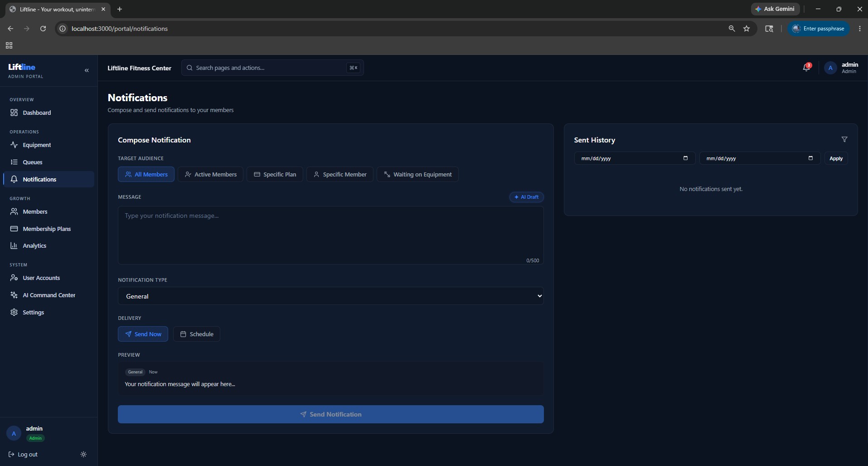Screen dimensions: 868x466
Task: Click the Search pages and actions field
Action: 272,68
